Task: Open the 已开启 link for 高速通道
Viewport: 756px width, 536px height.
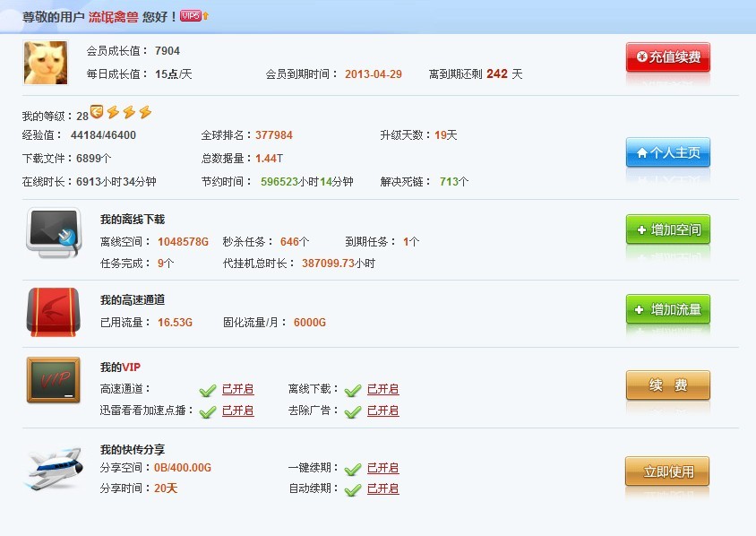Action: pyautogui.click(x=238, y=389)
